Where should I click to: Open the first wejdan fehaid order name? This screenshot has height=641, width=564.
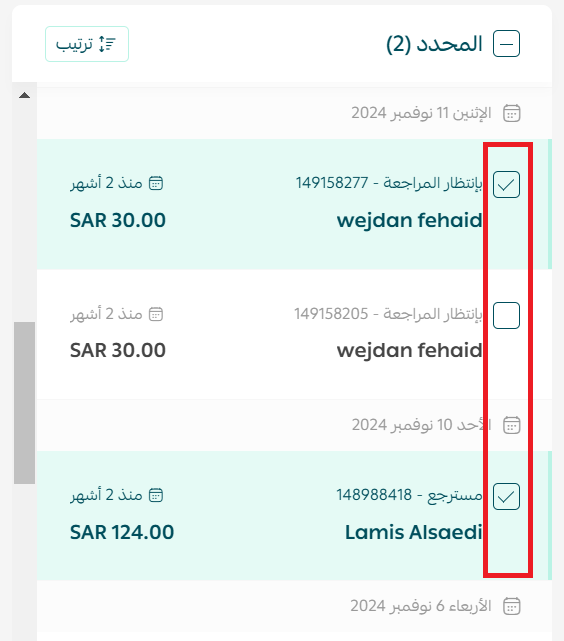(x=410, y=221)
